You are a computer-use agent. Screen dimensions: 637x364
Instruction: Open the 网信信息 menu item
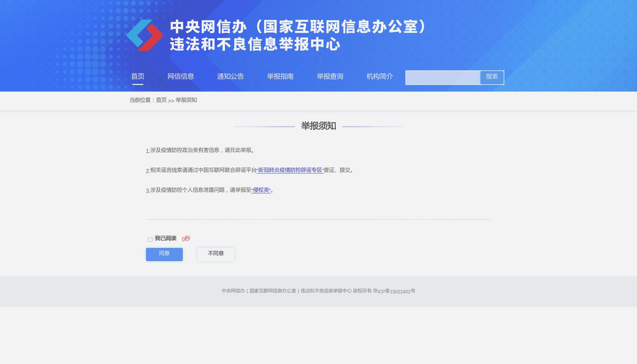(181, 77)
